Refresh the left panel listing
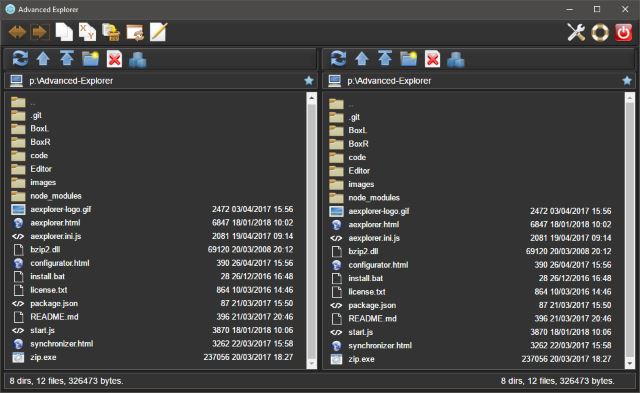 20,59
